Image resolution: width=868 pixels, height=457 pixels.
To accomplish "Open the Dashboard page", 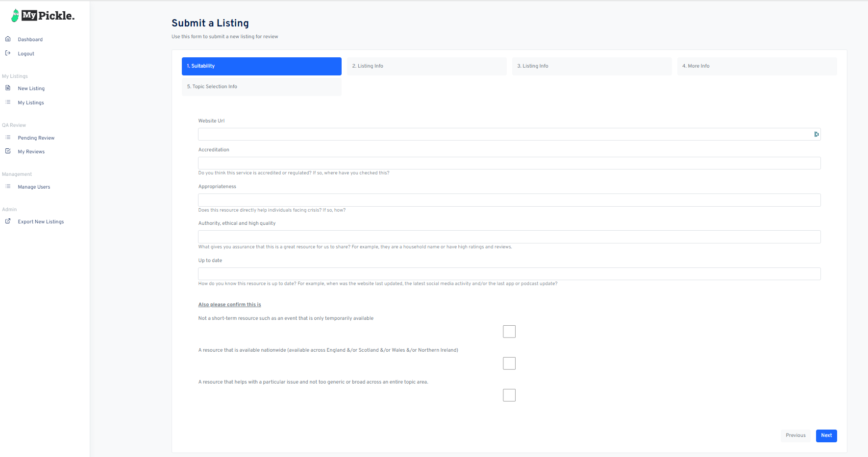I will pyautogui.click(x=30, y=40).
